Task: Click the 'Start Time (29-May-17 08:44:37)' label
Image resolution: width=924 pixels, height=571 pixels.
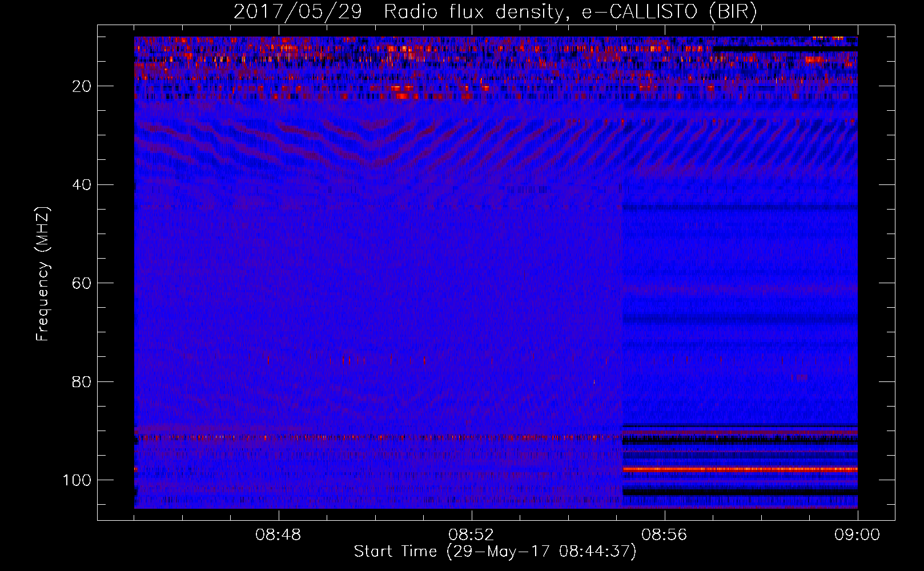Action: tap(495, 552)
